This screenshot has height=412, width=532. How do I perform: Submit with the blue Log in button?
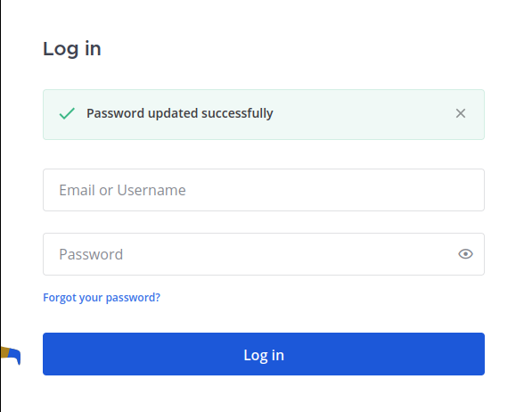264,354
